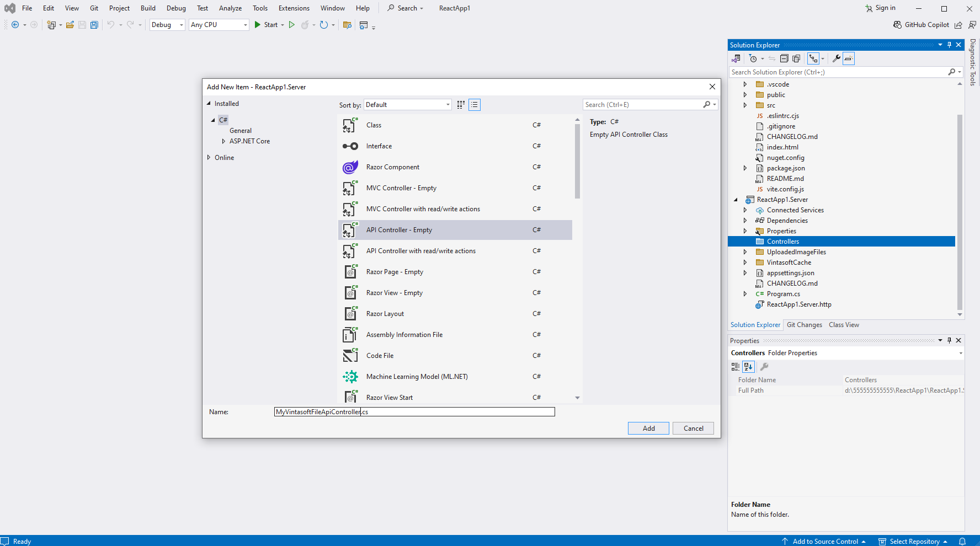Click the Cancel button in dialog
This screenshot has height=546, width=980.
(693, 429)
